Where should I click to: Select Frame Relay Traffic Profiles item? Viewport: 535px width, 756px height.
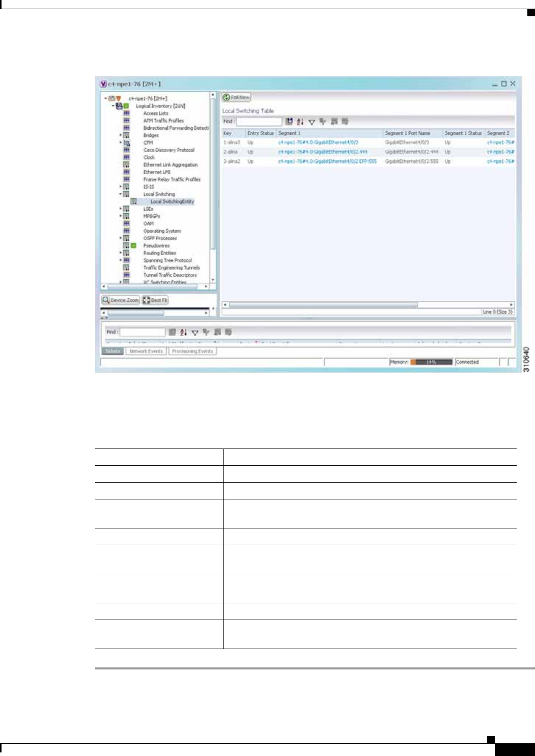[172, 180]
